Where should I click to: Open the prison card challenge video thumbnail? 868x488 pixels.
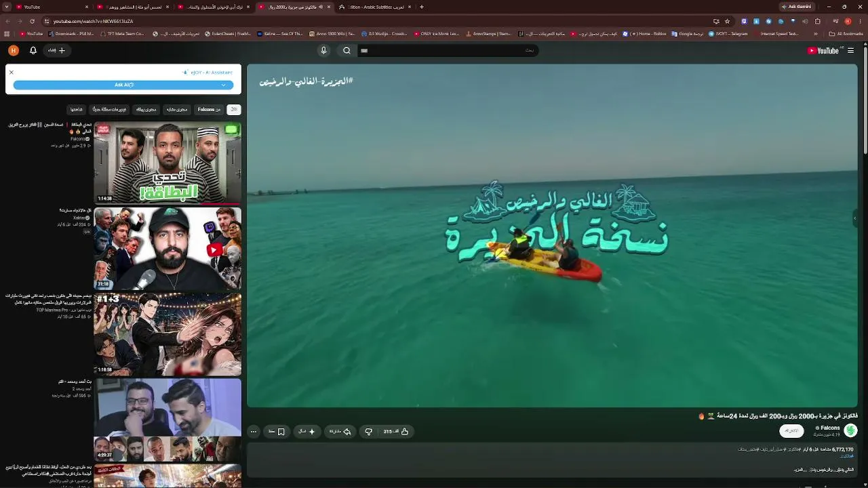[167, 163]
